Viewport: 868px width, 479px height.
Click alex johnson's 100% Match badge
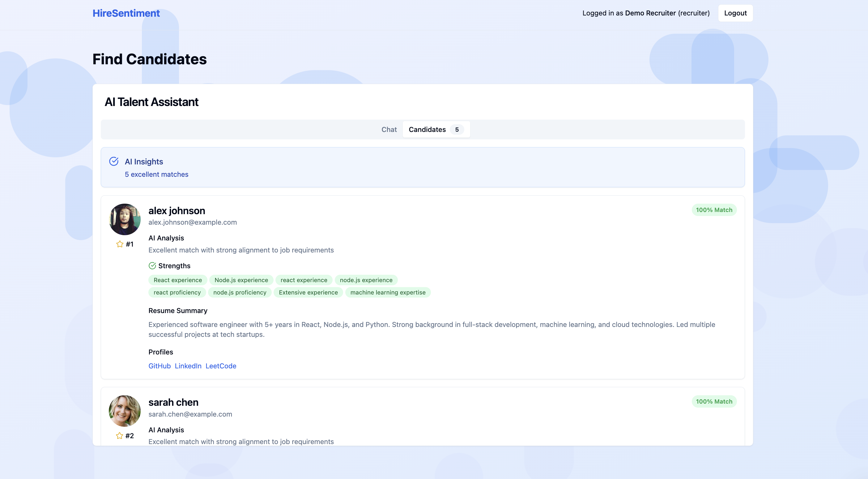pos(714,210)
